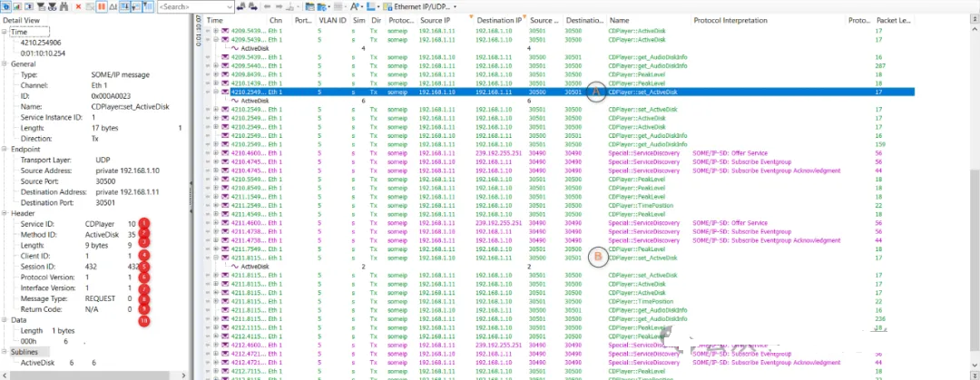Open the statistics bar-chart toolbar icon
The image size is (980, 380).
tap(16, 6)
